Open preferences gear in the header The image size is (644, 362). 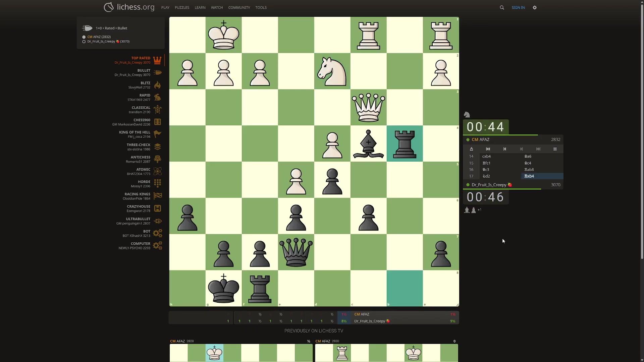click(535, 7)
